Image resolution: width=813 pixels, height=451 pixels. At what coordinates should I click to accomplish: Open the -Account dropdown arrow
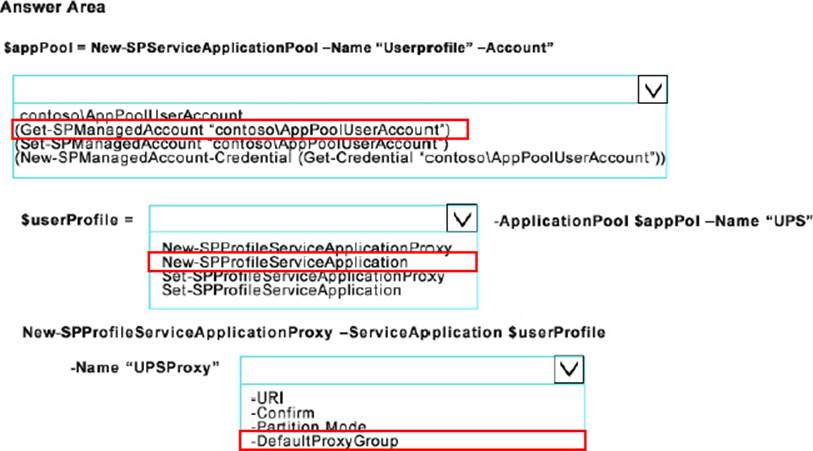(x=652, y=91)
